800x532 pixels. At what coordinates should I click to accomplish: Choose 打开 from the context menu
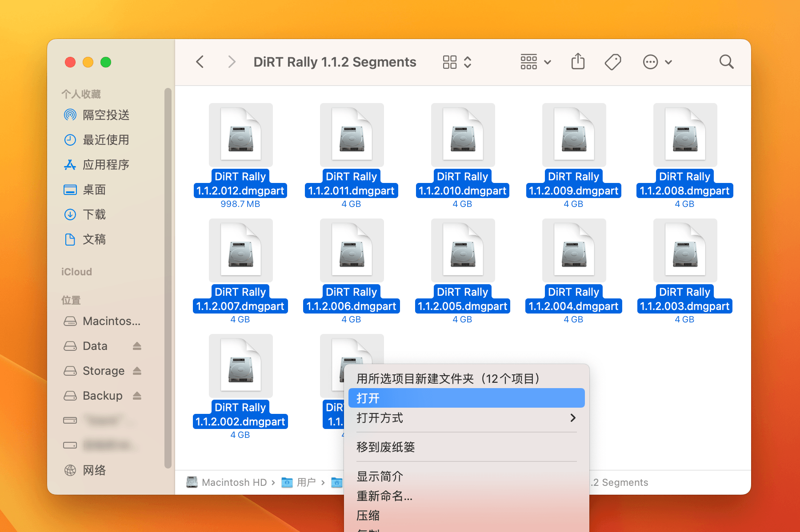466,398
